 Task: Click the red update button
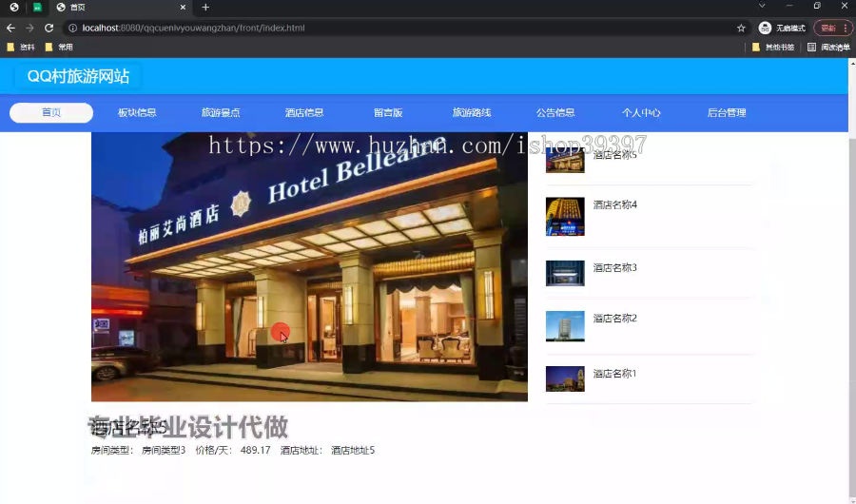[x=832, y=28]
